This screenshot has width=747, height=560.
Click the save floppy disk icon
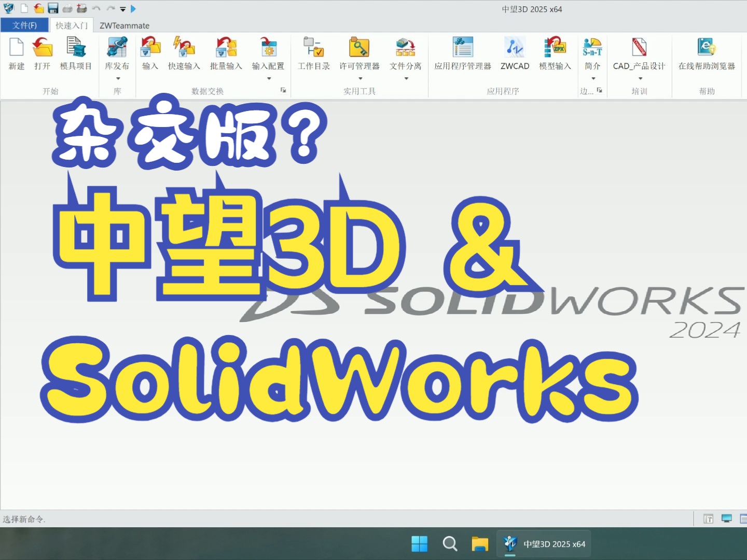(53, 8)
